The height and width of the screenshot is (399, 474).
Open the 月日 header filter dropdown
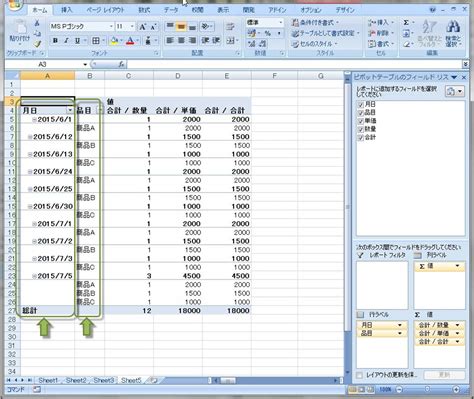[x=70, y=110]
